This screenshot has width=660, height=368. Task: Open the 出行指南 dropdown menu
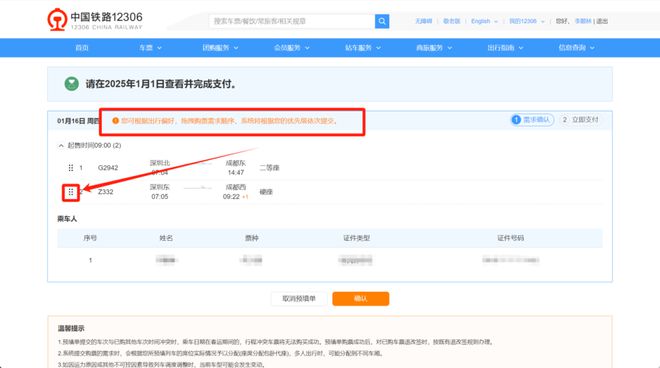click(x=505, y=48)
